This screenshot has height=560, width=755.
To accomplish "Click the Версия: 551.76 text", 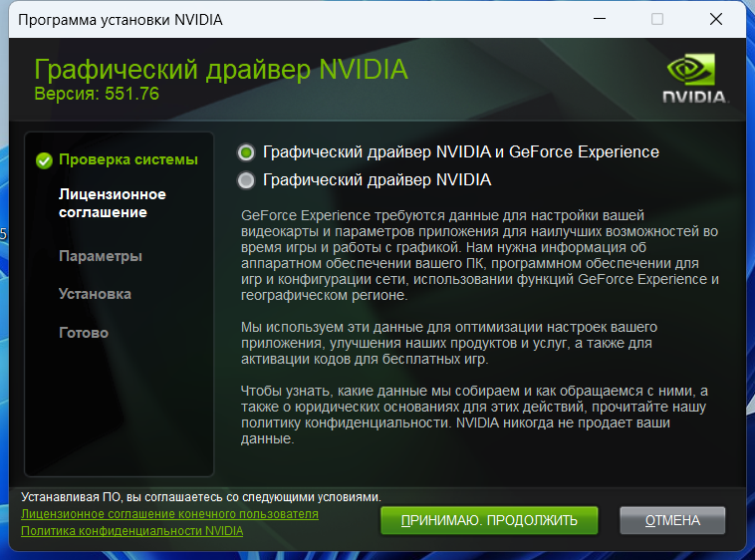I will 97,94.
